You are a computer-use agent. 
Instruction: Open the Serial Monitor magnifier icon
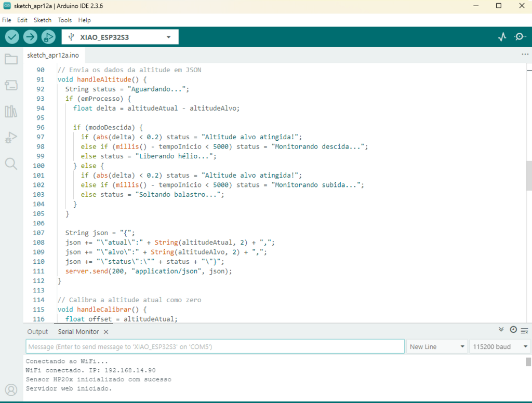[520, 37]
